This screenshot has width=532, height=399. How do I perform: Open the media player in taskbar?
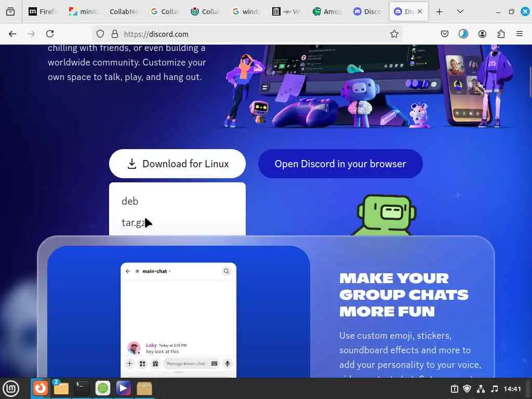[124, 388]
